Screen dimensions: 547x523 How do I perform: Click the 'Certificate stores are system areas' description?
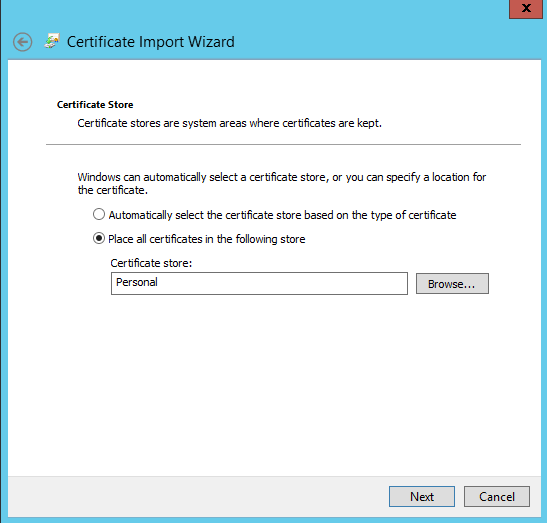[x=230, y=123]
